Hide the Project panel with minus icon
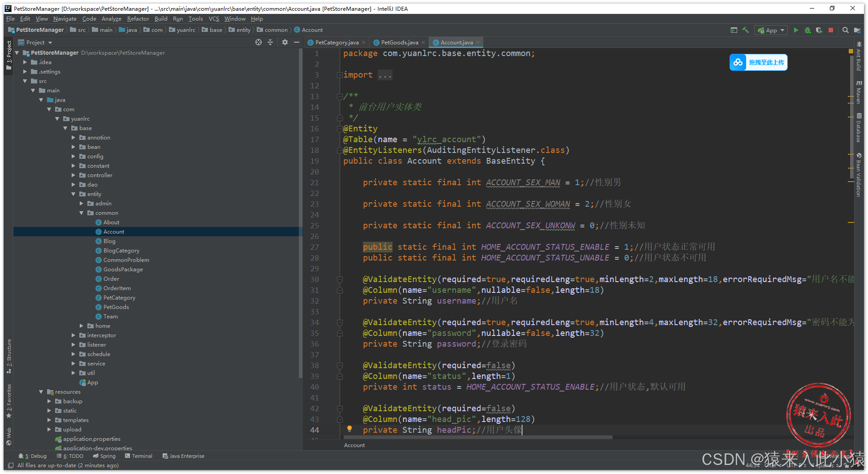 coord(296,42)
